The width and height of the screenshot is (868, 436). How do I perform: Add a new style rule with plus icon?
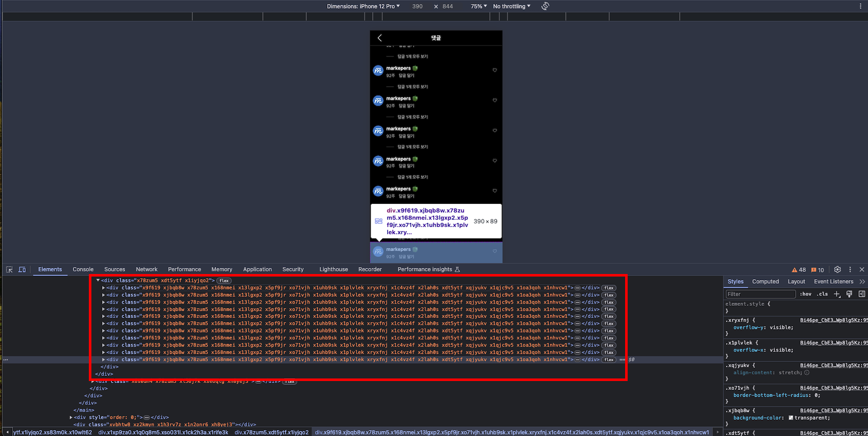(x=837, y=294)
